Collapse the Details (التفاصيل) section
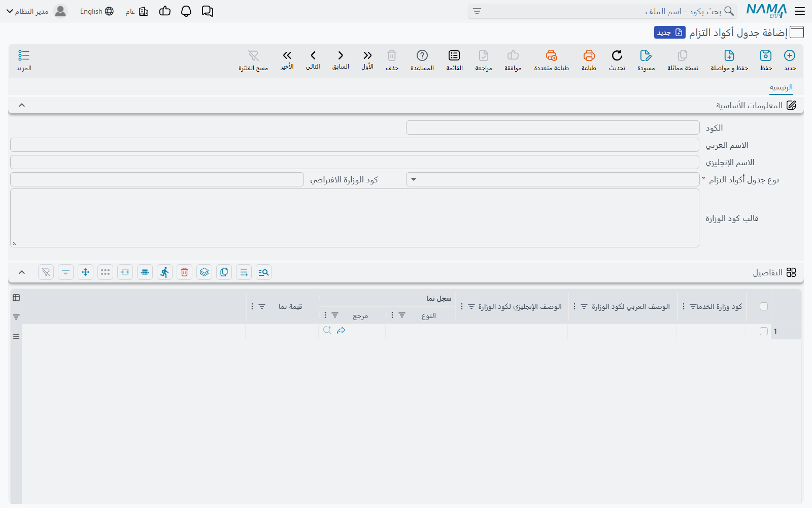Screen dimensions: 812x508 coord(22,272)
